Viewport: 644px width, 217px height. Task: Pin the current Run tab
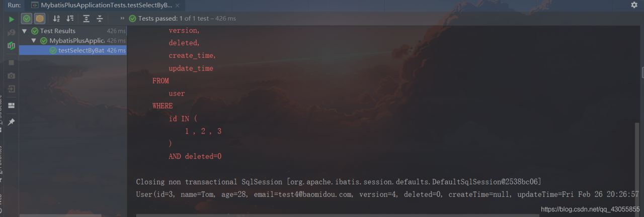[11, 122]
